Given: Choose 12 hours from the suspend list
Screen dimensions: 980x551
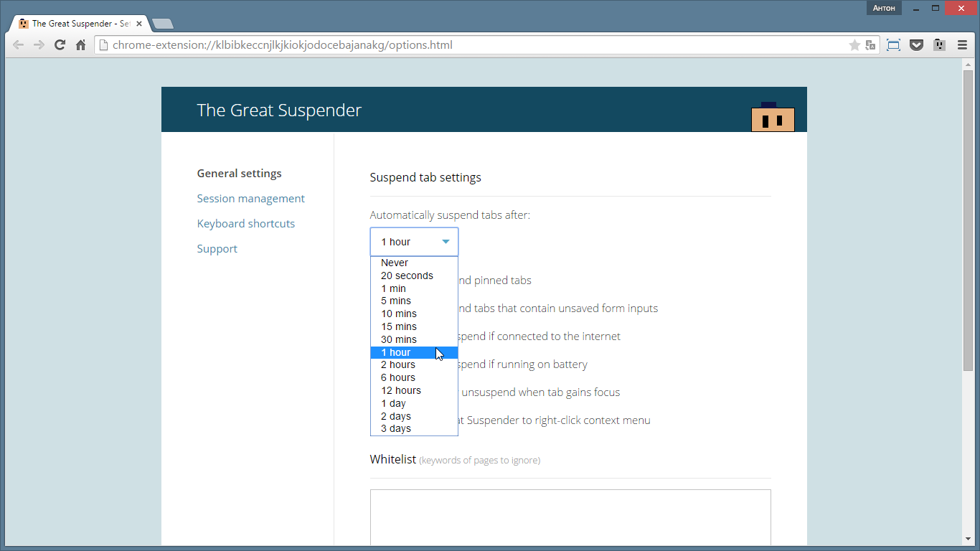Looking at the screenshot, I should 414,390.
